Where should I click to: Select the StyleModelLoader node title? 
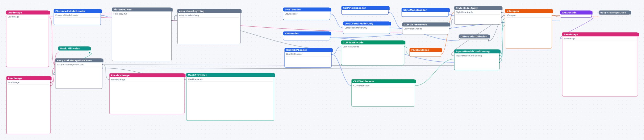[426, 10]
